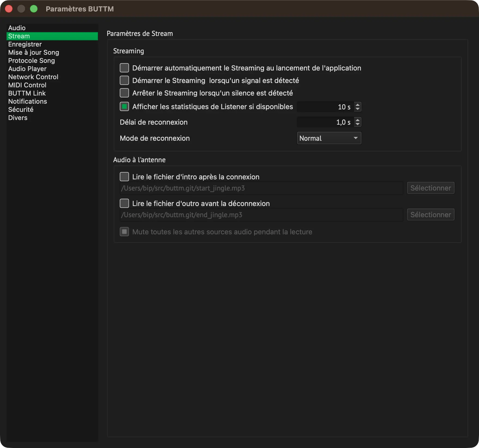Click Sélectionner for the outro file

pos(431,214)
